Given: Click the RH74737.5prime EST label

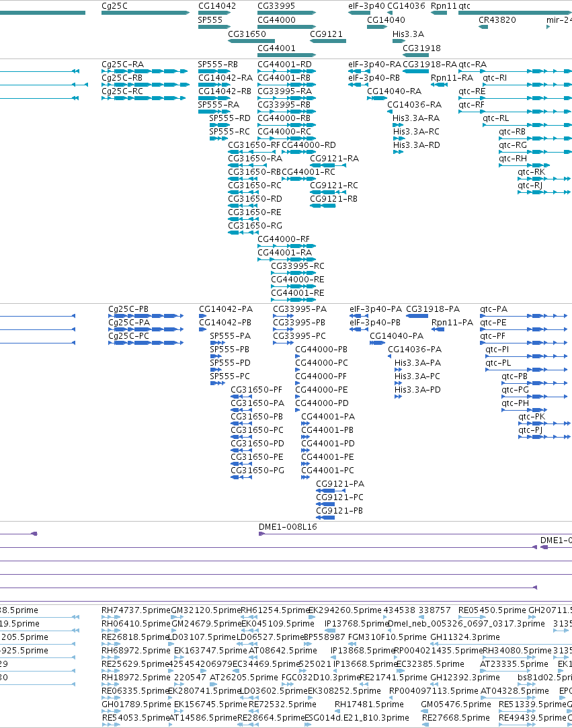Looking at the screenshot, I should [136, 610].
